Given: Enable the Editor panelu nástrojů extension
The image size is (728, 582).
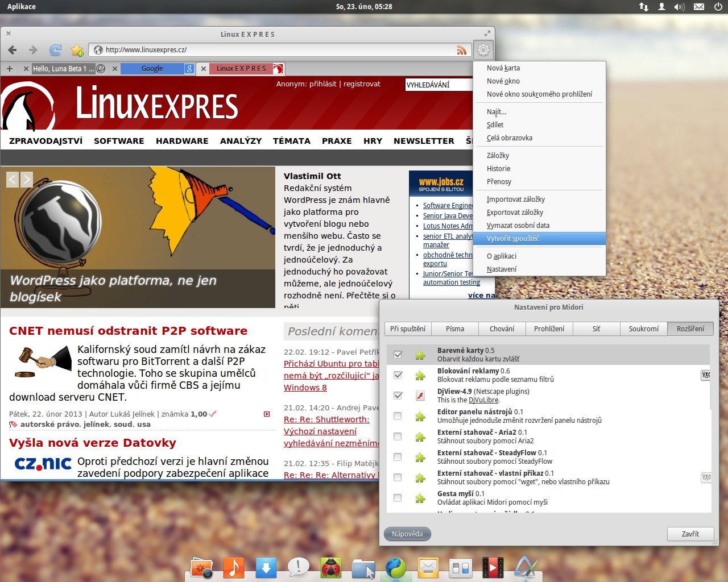Looking at the screenshot, I should (x=398, y=416).
